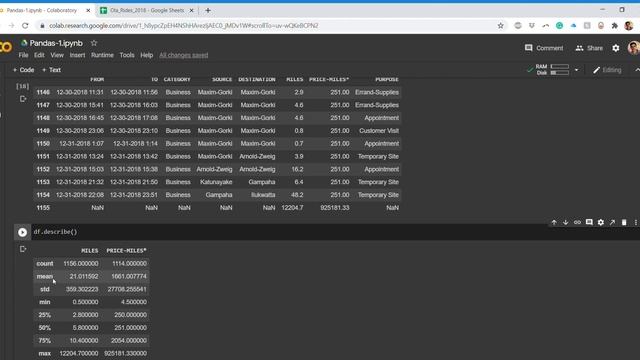Open more cell actions menu

click(x=636, y=222)
